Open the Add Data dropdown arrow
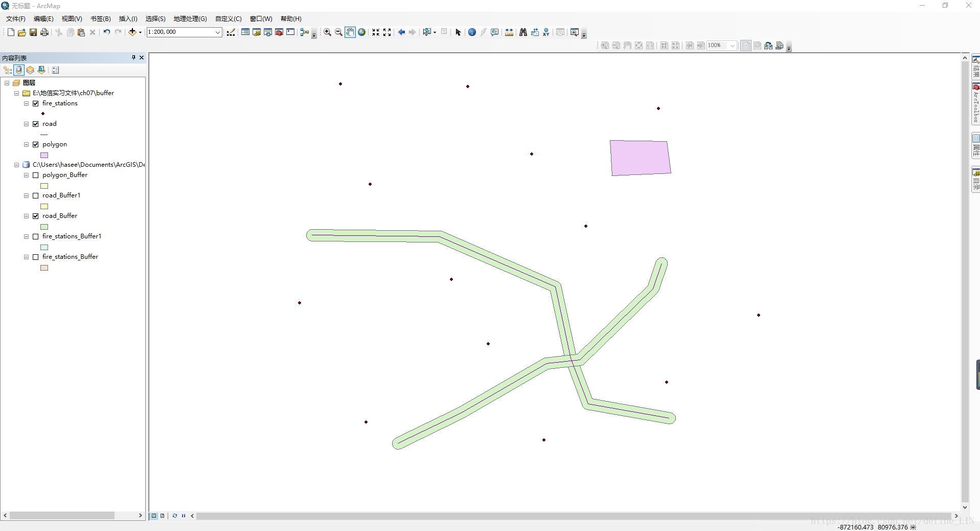This screenshot has width=980, height=531. [x=140, y=32]
